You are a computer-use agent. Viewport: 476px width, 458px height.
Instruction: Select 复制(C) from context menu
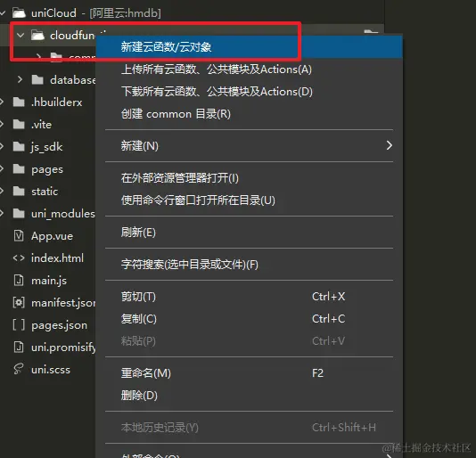[x=250, y=319]
